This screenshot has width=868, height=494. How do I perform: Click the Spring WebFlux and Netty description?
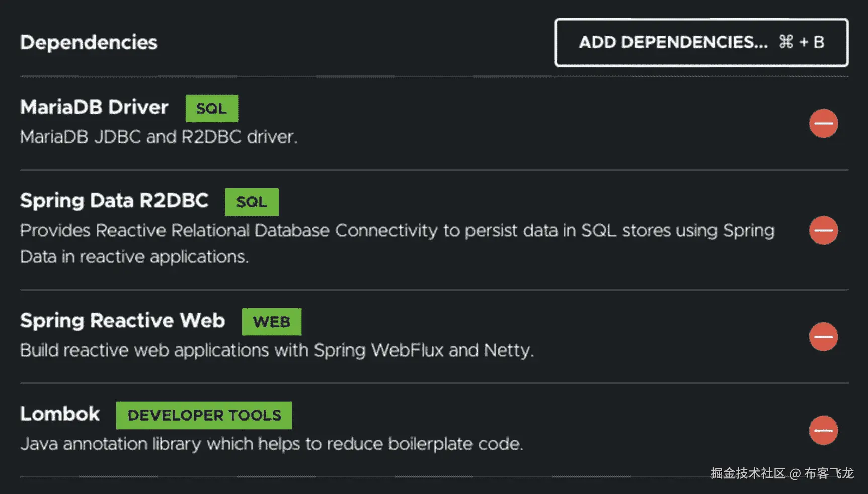(276, 350)
